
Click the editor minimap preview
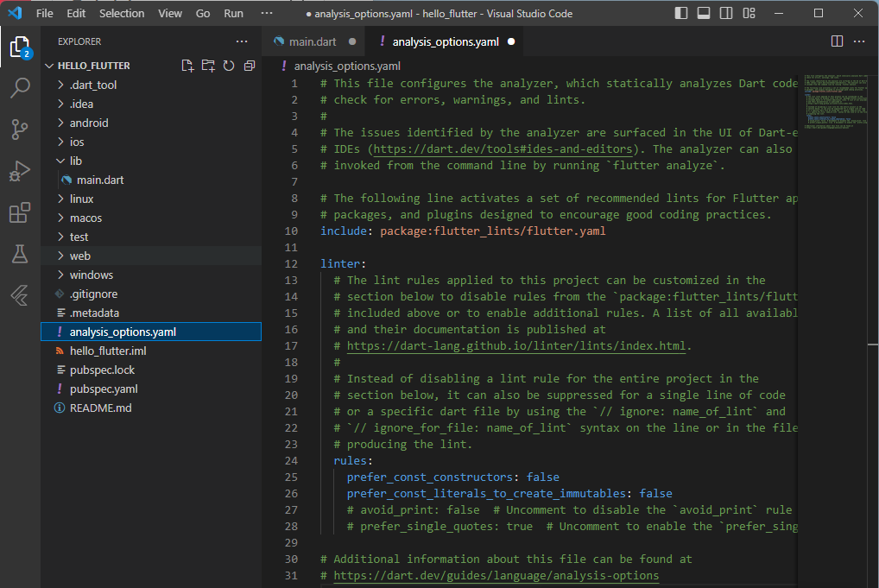[x=835, y=102]
